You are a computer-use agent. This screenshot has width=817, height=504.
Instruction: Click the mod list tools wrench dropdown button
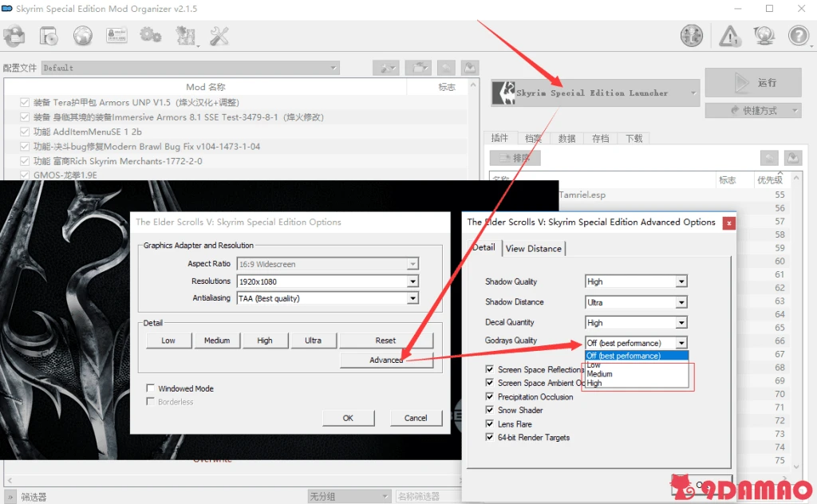click(x=386, y=68)
